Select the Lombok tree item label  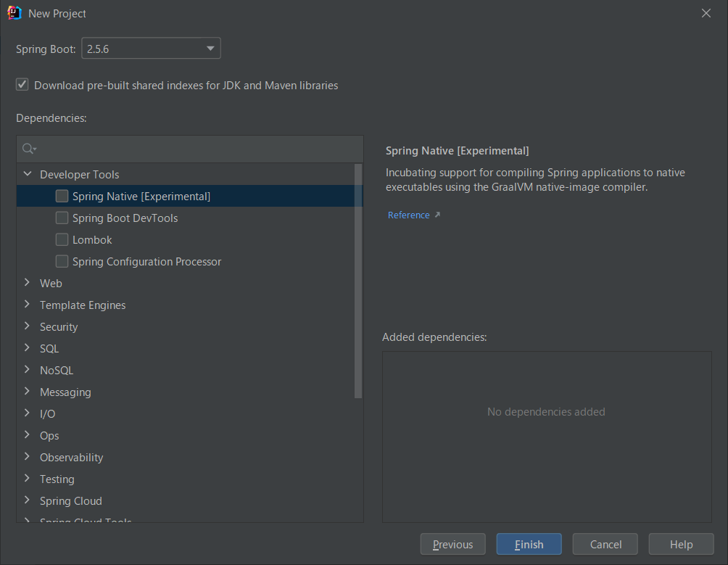point(94,239)
